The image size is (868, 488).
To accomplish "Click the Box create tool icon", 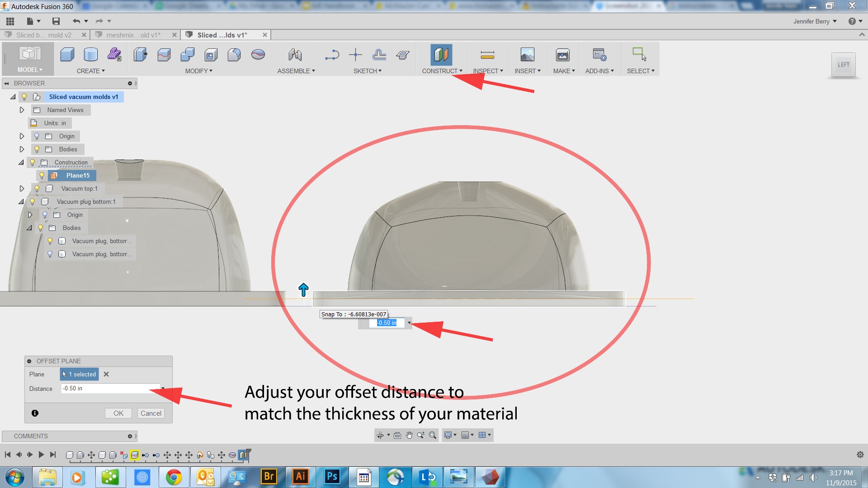I will [67, 55].
